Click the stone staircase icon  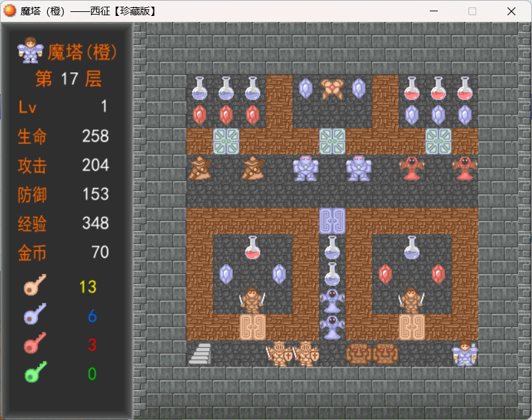point(200,354)
